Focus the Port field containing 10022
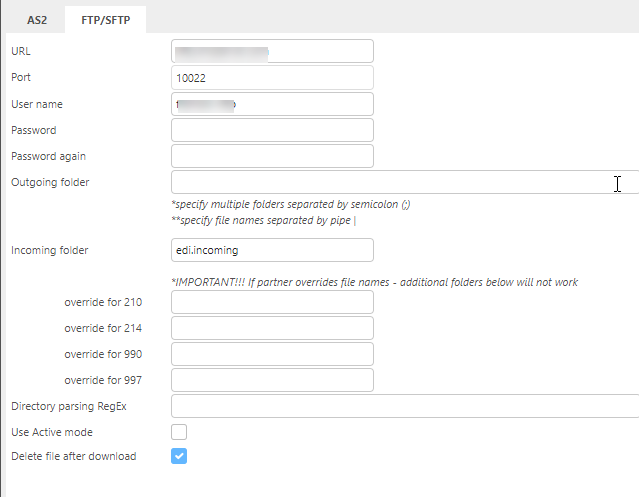Viewport: 639px width, 497px height. point(272,77)
